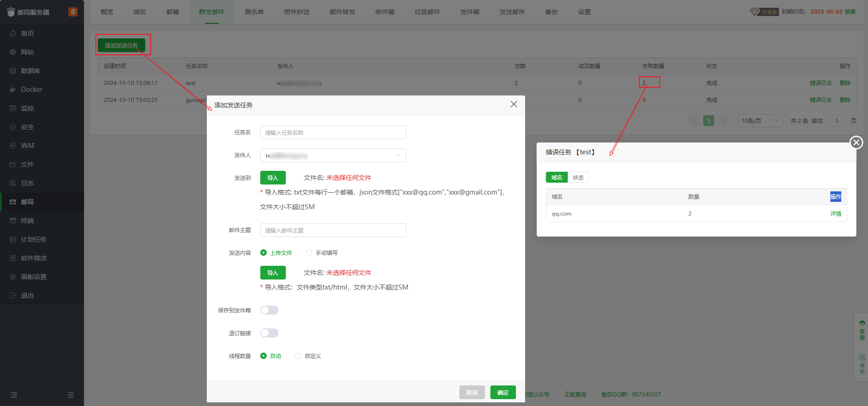Open the 数据库 database sidebar icon
The height and width of the screenshot is (406, 868).
coord(13,71)
